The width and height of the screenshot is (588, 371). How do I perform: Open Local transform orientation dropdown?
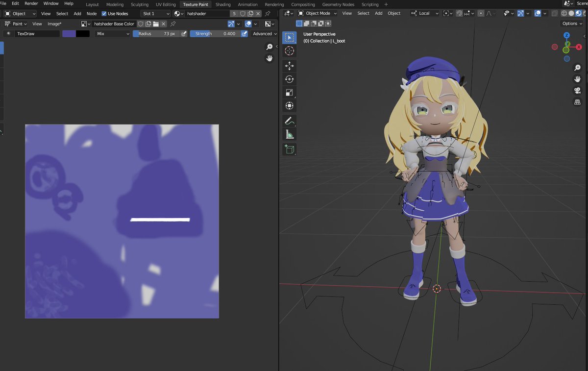click(425, 13)
